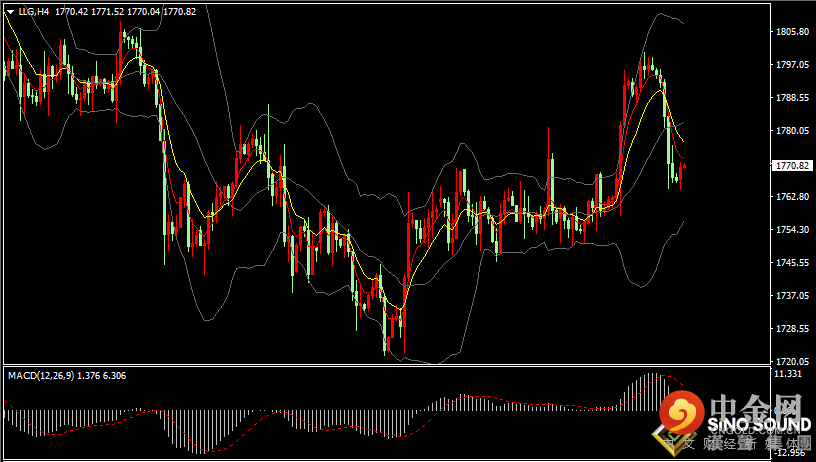This screenshot has width=816, height=462.
Task: Click the 1780.05 price axis label
Action: (792, 131)
